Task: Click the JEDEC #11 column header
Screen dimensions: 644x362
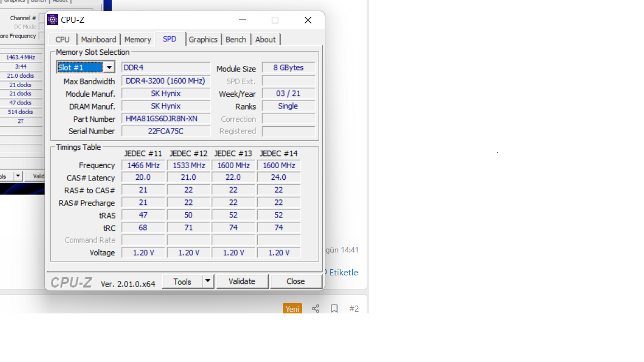Action: [x=143, y=154]
